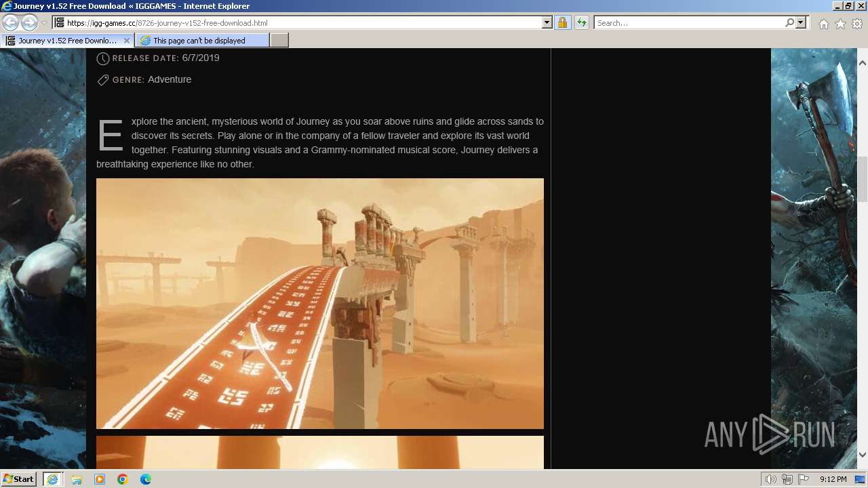Screen dimensions: 868x488
Task: Go forward with the Forward arrow button
Action: pyautogui.click(x=29, y=23)
